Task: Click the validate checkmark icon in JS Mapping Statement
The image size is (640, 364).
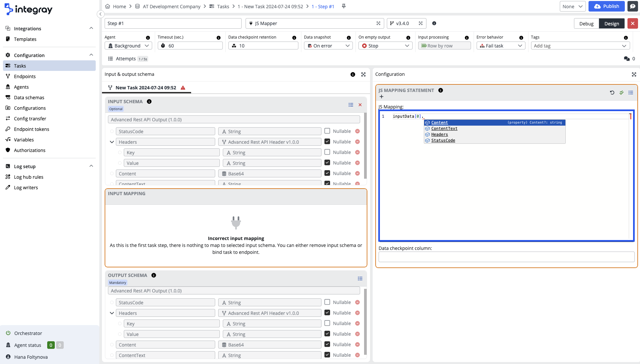Action: pos(622,93)
